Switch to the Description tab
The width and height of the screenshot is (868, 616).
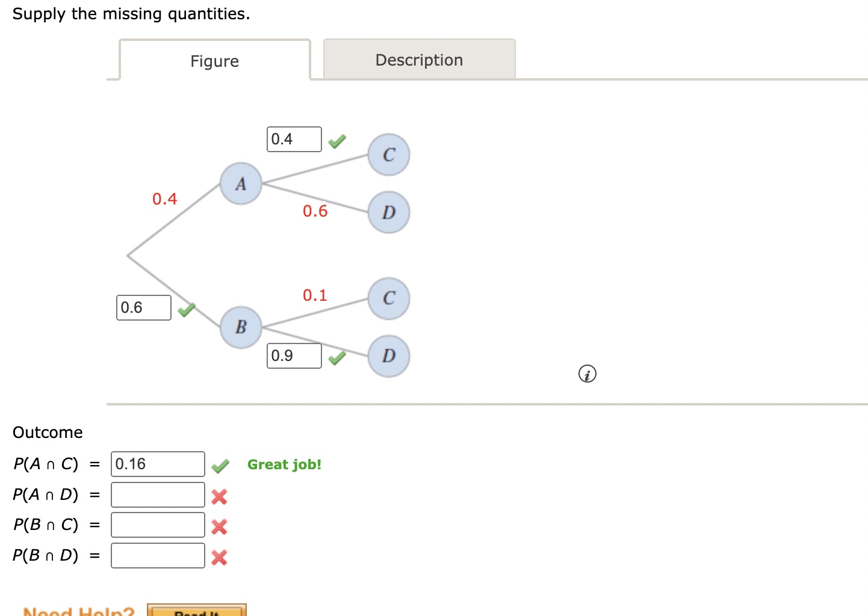[x=419, y=60]
